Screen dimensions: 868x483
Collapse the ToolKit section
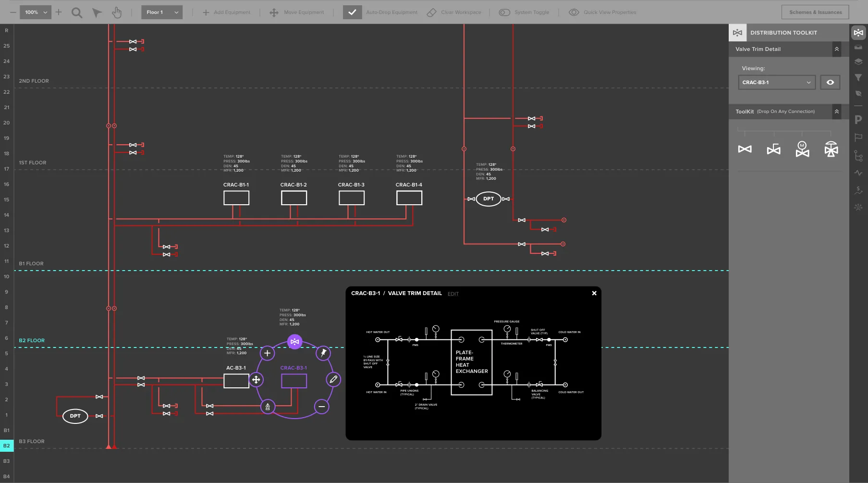837,111
